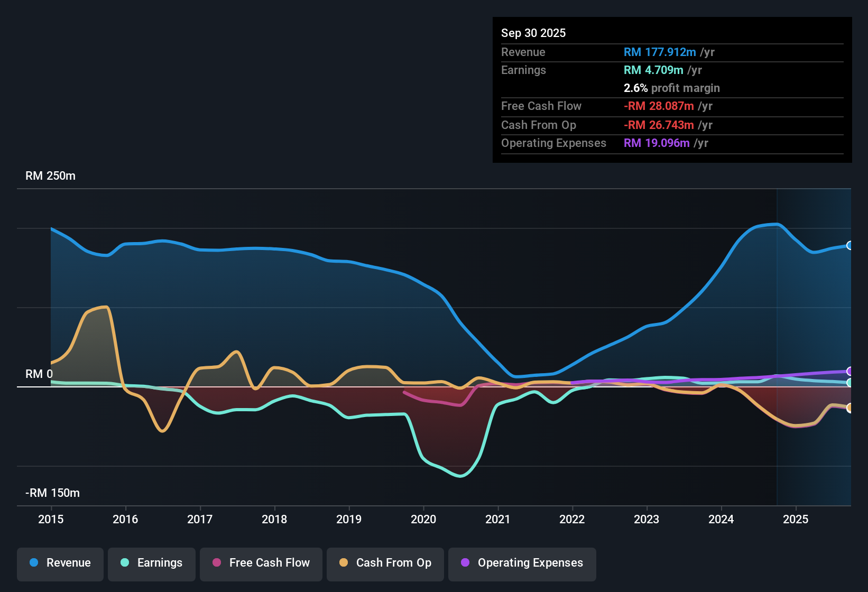Select the purple Operating Expenses endpoint marker

tap(849, 372)
